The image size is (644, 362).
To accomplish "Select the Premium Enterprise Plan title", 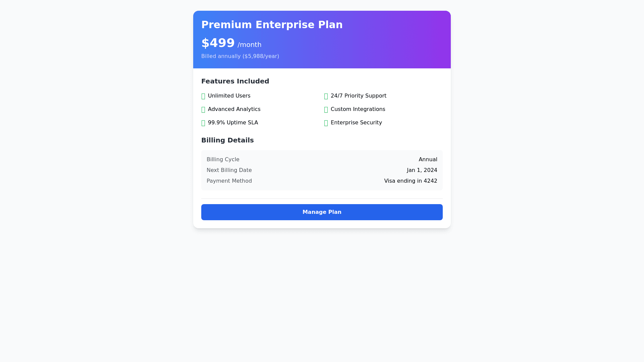I will click(x=272, y=25).
